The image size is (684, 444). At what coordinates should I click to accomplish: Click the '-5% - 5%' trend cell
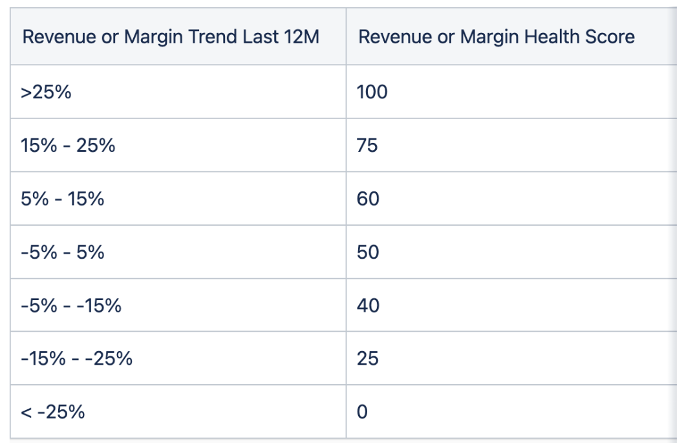[x=178, y=252]
